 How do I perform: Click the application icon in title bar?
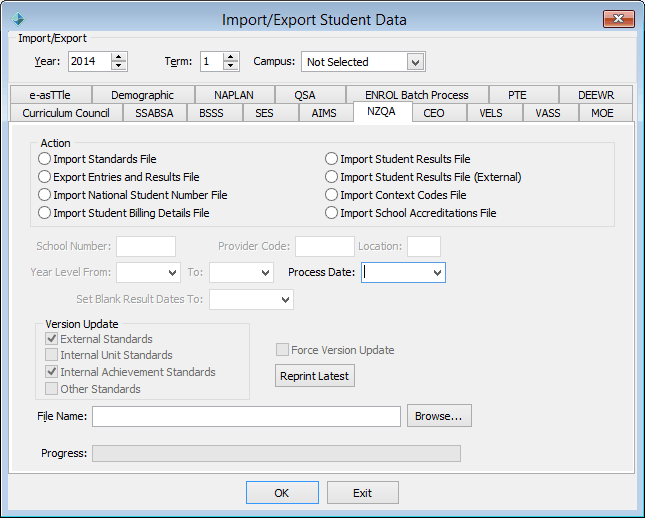pyautogui.click(x=18, y=19)
